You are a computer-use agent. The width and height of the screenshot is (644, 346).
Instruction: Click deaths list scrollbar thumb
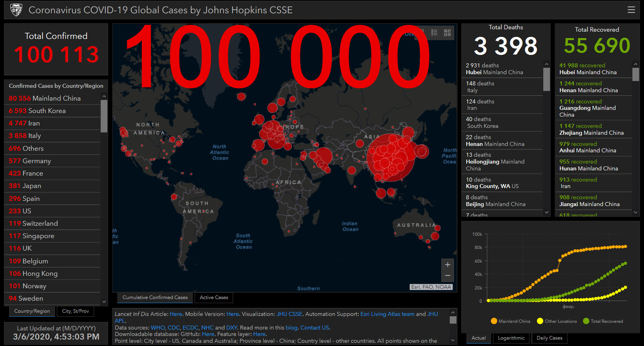tap(547, 79)
